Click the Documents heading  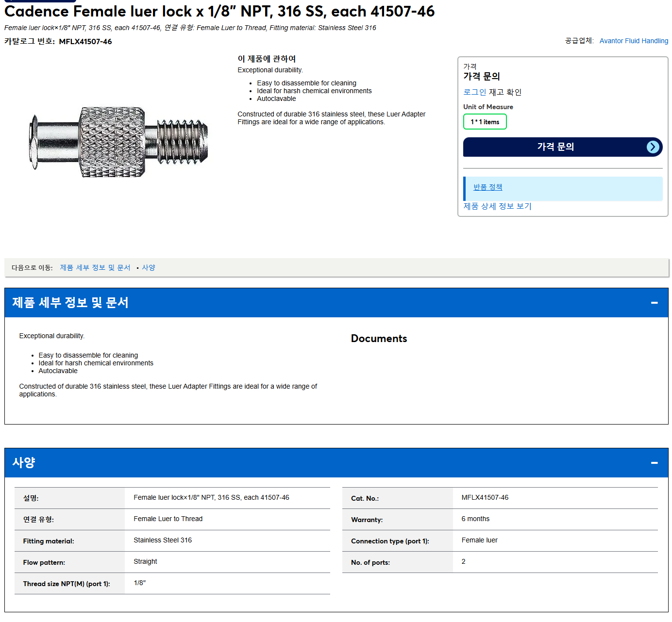(379, 339)
